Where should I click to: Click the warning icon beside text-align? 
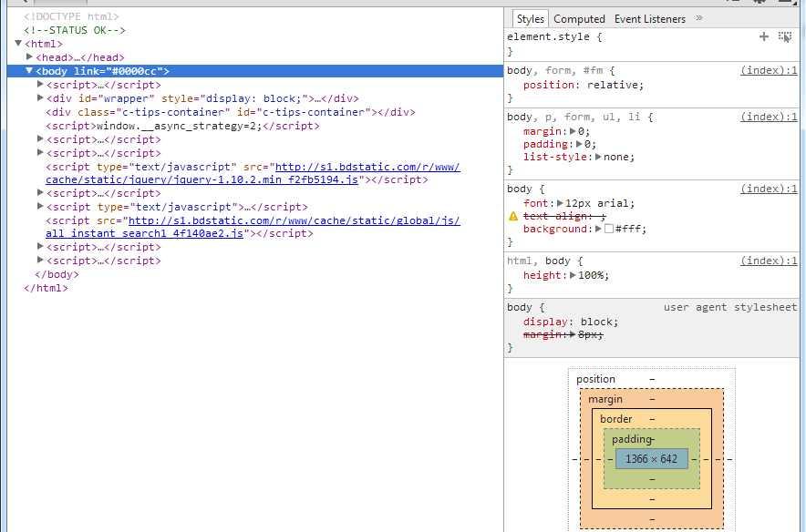coord(513,216)
